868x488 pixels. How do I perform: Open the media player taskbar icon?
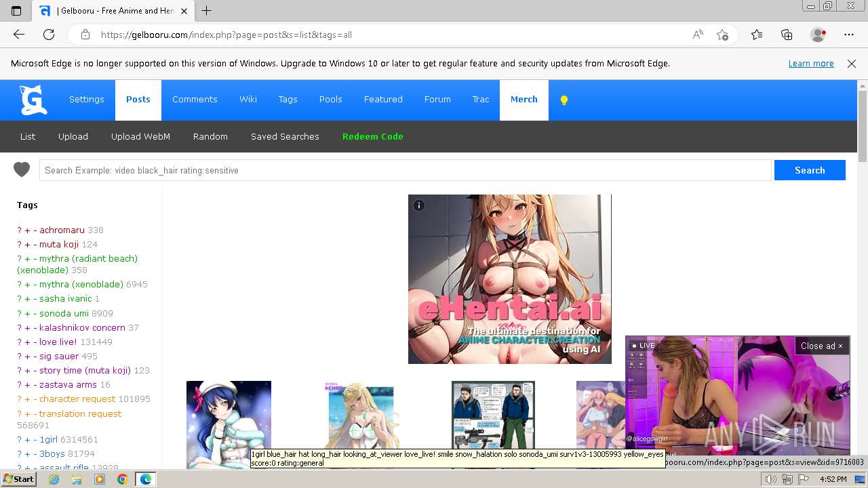[x=100, y=479]
